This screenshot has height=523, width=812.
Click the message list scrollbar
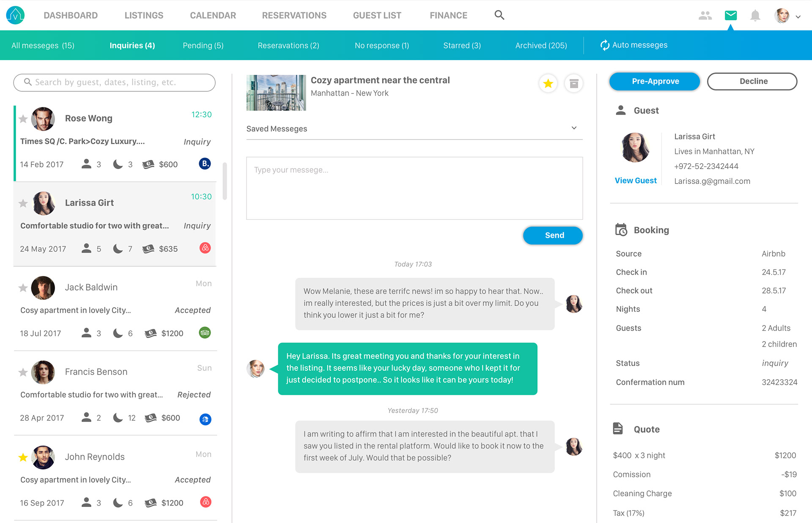[x=225, y=181]
